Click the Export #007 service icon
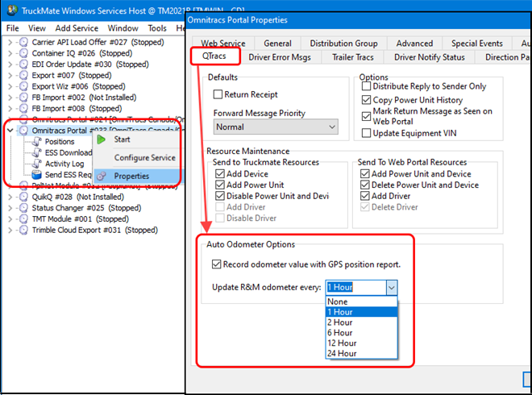 pyautogui.click(x=23, y=75)
